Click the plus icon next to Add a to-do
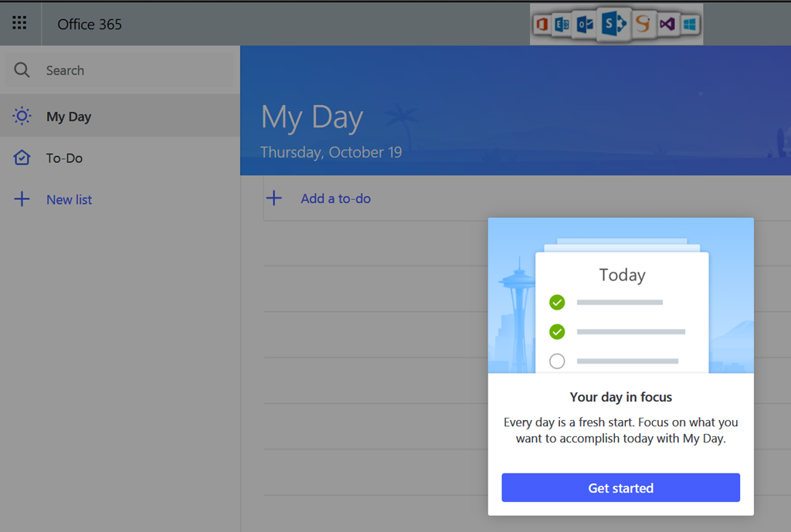Screen dimensions: 791x532 (x=274, y=198)
